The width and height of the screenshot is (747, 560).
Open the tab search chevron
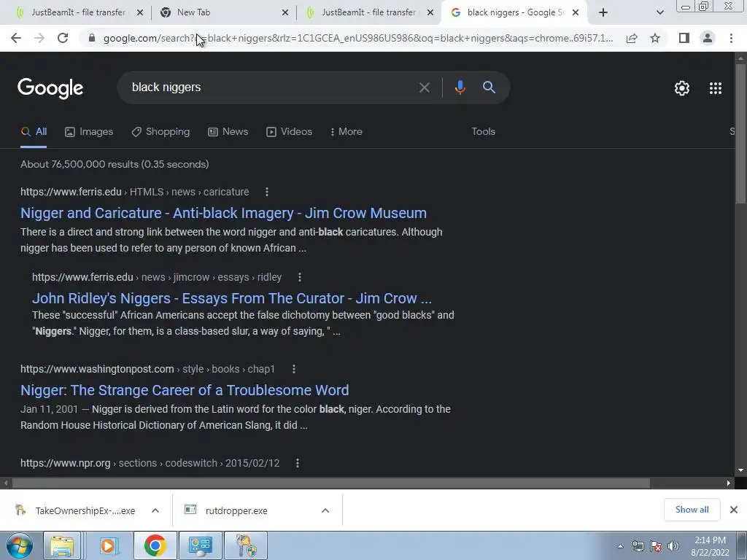tap(659, 12)
